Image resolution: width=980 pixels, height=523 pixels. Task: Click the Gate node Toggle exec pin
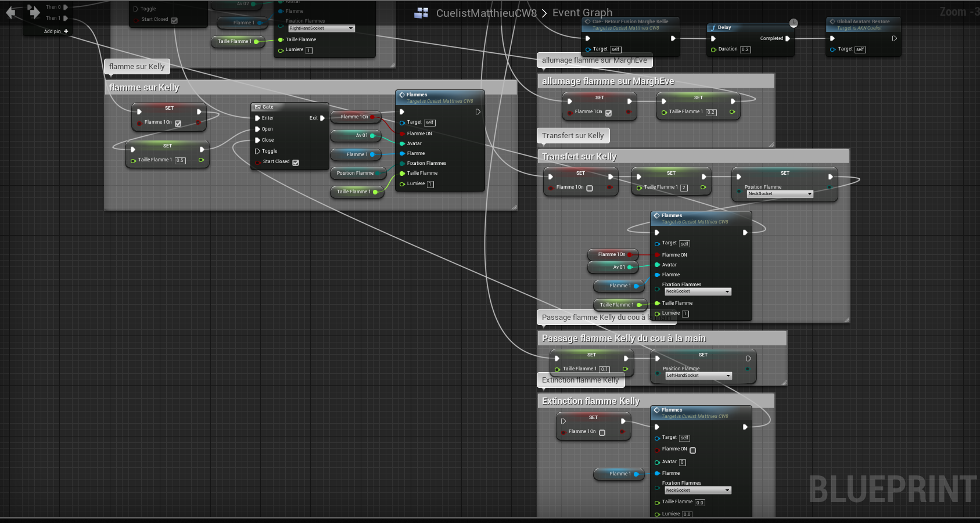257,151
